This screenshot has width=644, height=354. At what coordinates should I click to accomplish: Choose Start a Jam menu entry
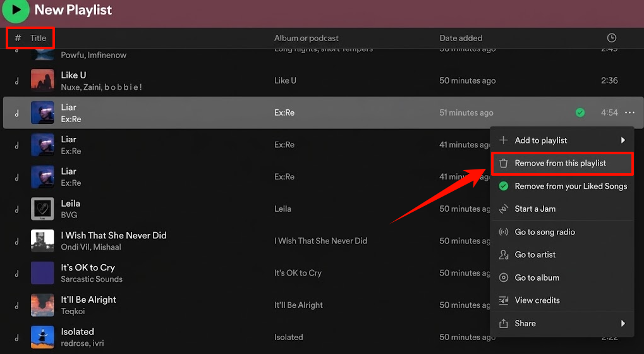(562, 209)
